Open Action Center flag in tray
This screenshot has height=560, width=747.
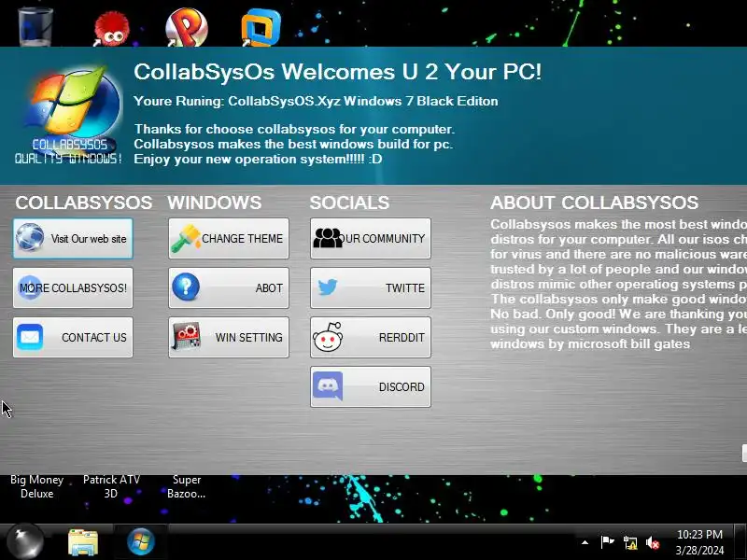(607, 542)
